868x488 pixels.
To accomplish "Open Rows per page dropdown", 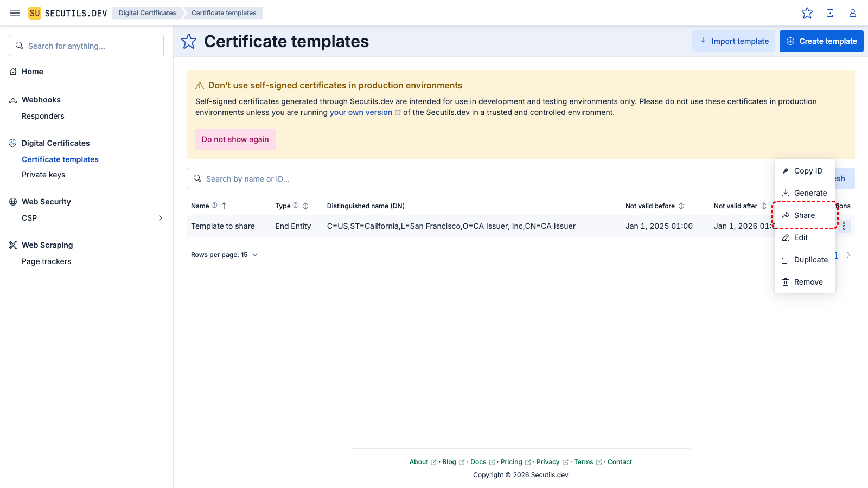I will coord(224,255).
